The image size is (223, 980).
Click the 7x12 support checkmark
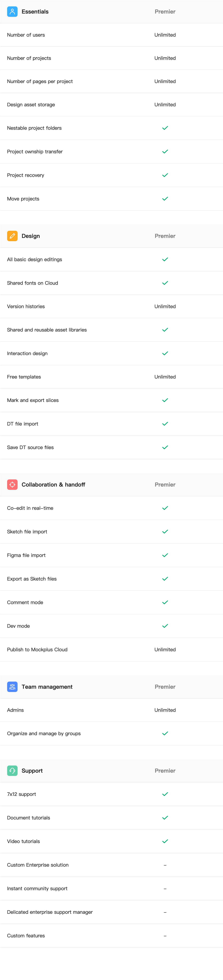pyautogui.click(x=165, y=794)
